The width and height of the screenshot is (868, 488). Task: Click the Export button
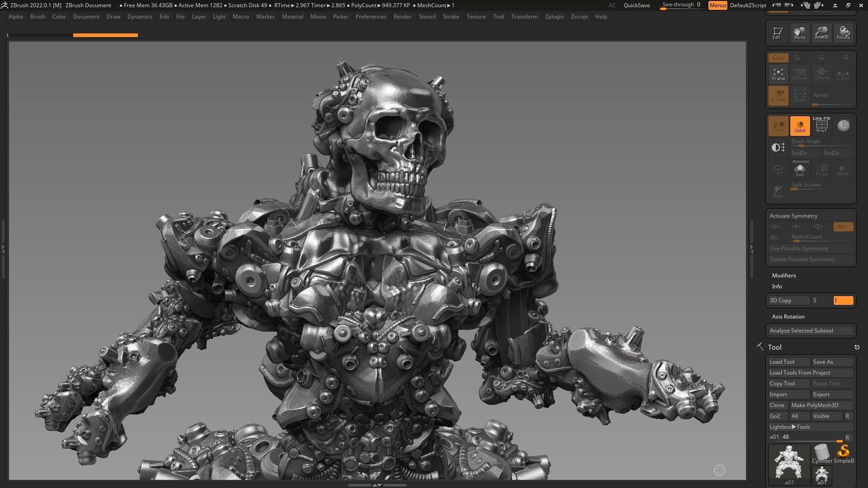832,394
